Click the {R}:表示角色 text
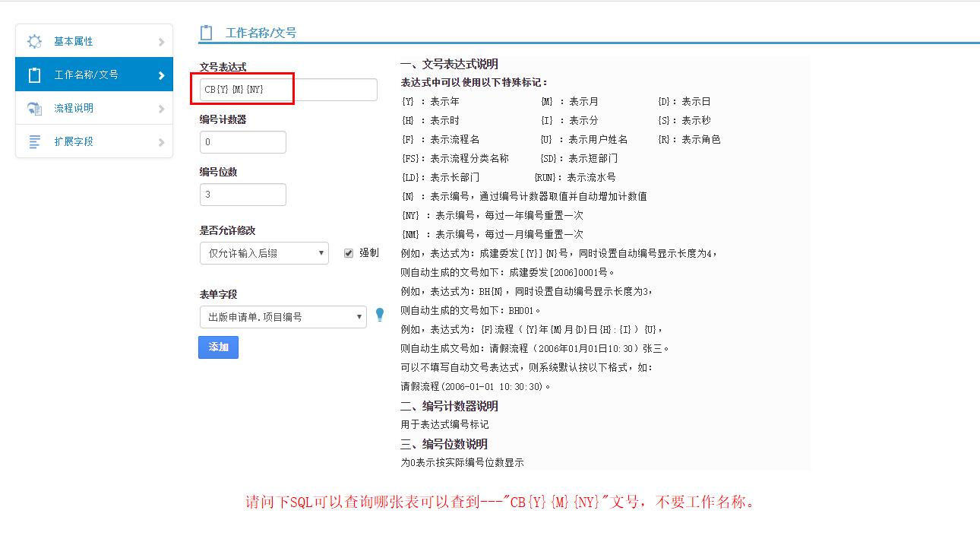The width and height of the screenshot is (980, 558). pos(689,139)
